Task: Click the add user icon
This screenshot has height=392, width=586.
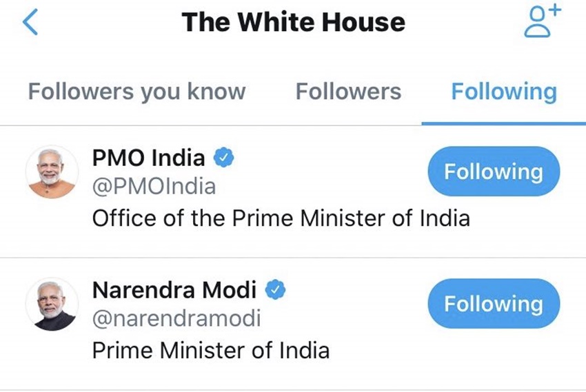Action: [x=542, y=22]
